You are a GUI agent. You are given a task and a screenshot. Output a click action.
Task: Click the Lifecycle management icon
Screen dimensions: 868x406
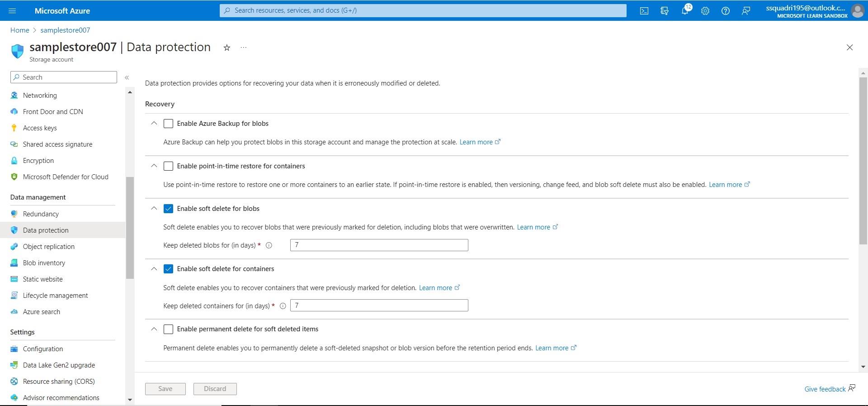(14, 296)
